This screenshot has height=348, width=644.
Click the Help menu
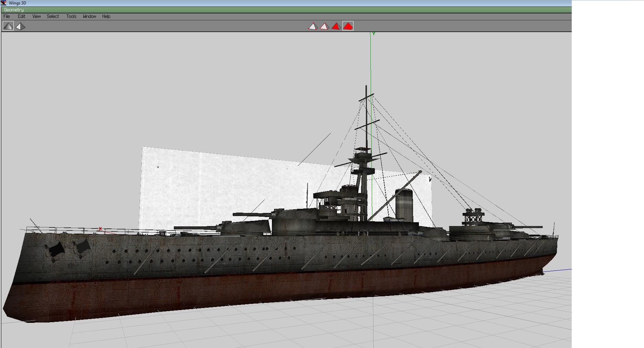(x=106, y=17)
